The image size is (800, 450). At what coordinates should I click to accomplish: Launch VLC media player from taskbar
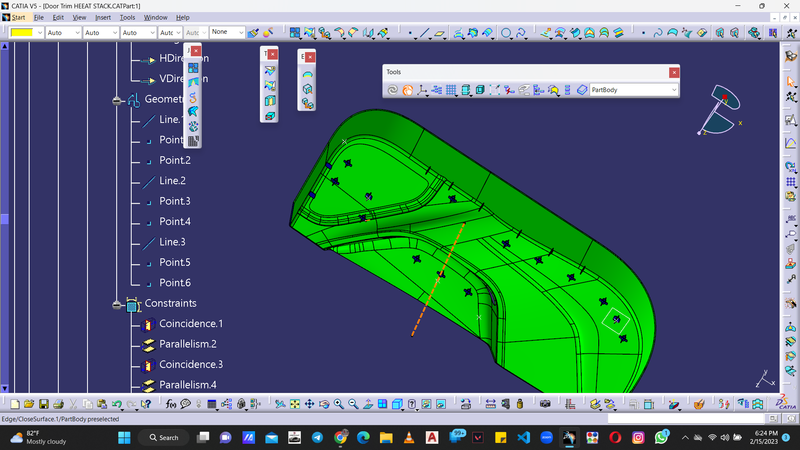coord(408,437)
